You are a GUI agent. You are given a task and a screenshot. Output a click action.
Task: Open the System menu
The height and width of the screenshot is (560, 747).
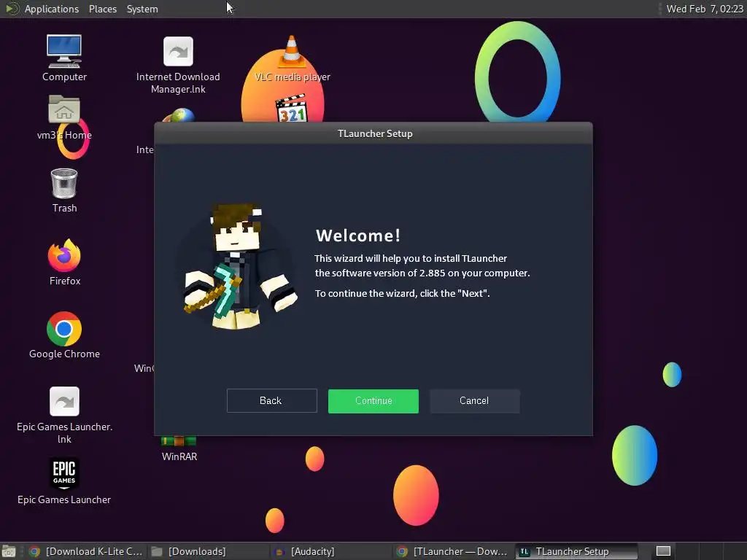[142, 9]
